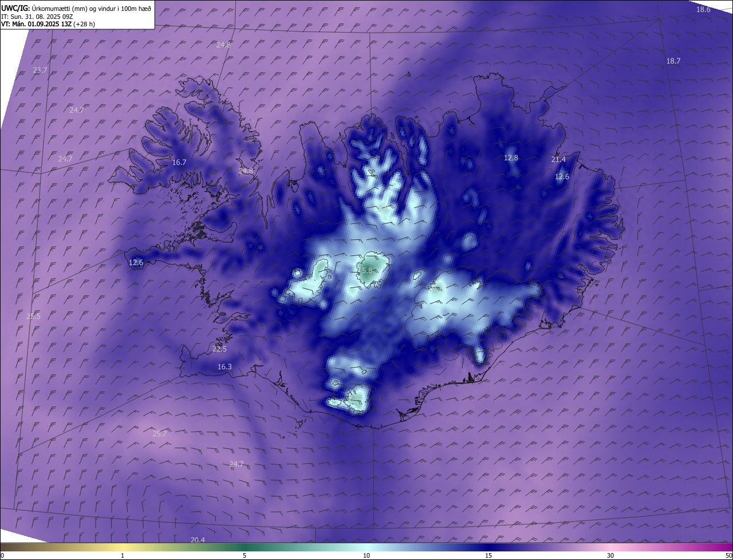Click the colour scale tick label 1
Screen dimensions: 733x560
tap(123, 555)
